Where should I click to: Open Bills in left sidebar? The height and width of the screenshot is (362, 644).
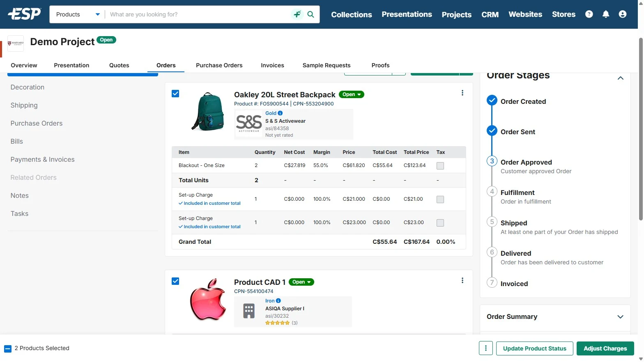17,141
